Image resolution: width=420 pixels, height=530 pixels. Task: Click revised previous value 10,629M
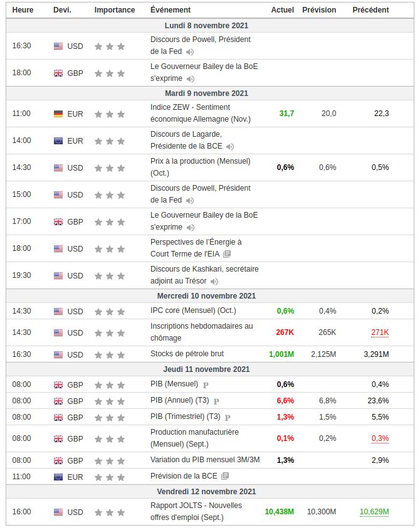tap(374, 512)
